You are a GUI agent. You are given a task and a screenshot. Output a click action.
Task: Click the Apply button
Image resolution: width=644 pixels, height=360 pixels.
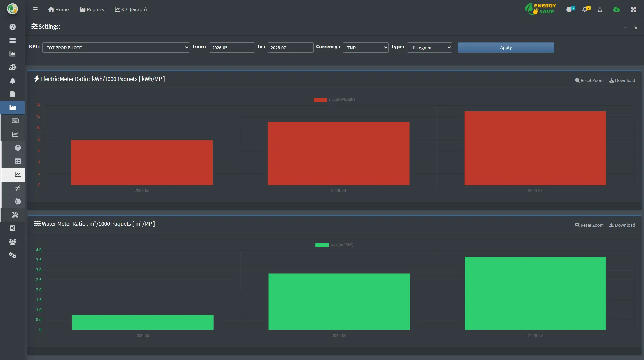tap(506, 48)
